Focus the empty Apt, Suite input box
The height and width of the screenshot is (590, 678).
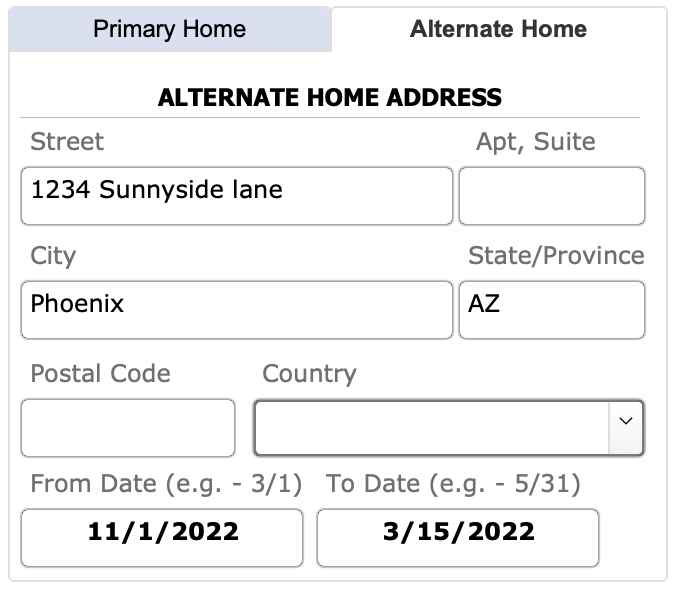point(551,196)
